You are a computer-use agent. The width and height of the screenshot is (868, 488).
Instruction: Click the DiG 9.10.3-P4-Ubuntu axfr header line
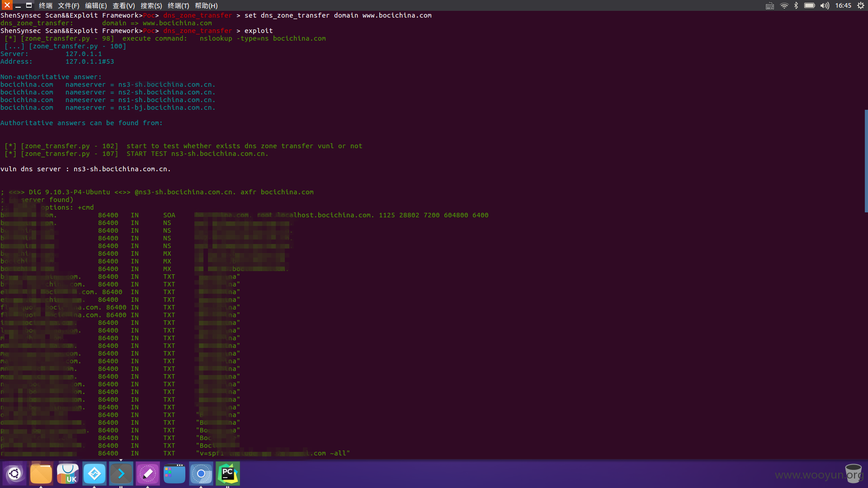pos(157,192)
